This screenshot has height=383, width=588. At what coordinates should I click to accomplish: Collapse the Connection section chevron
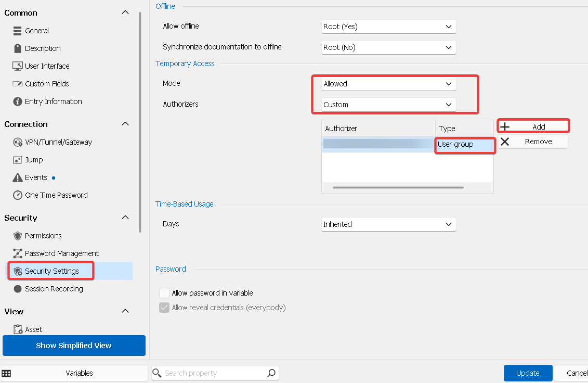pyautogui.click(x=125, y=124)
